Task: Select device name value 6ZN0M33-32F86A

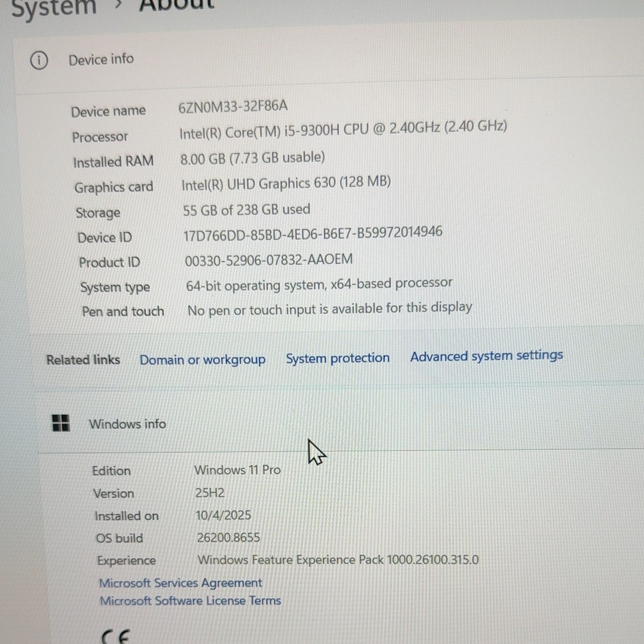Action: pyautogui.click(x=233, y=107)
